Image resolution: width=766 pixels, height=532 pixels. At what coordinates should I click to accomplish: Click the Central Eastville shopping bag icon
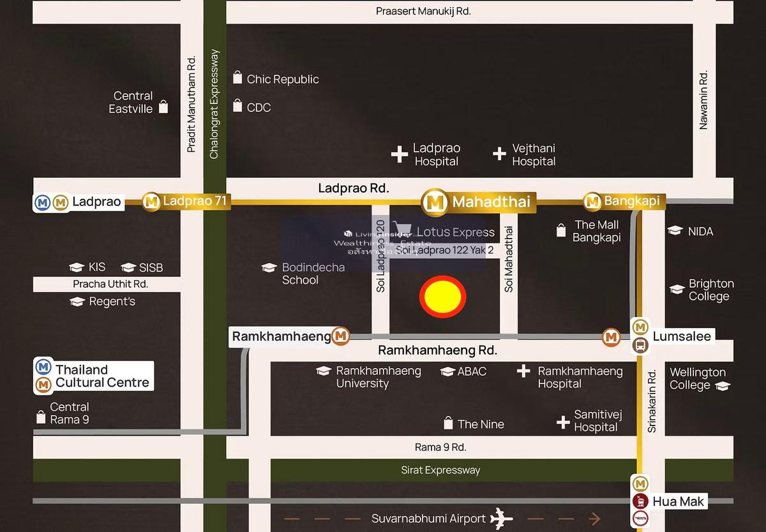click(163, 107)
